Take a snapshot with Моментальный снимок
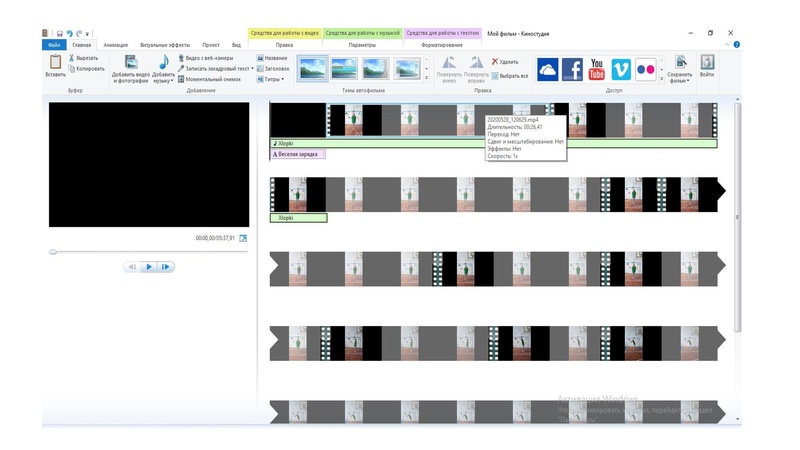 pos(181,79)
